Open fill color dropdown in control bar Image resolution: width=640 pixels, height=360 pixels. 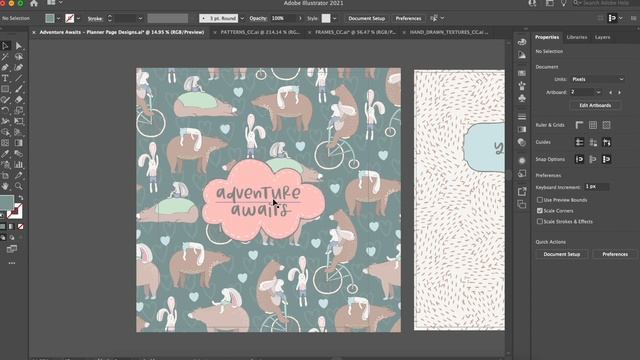58,18
